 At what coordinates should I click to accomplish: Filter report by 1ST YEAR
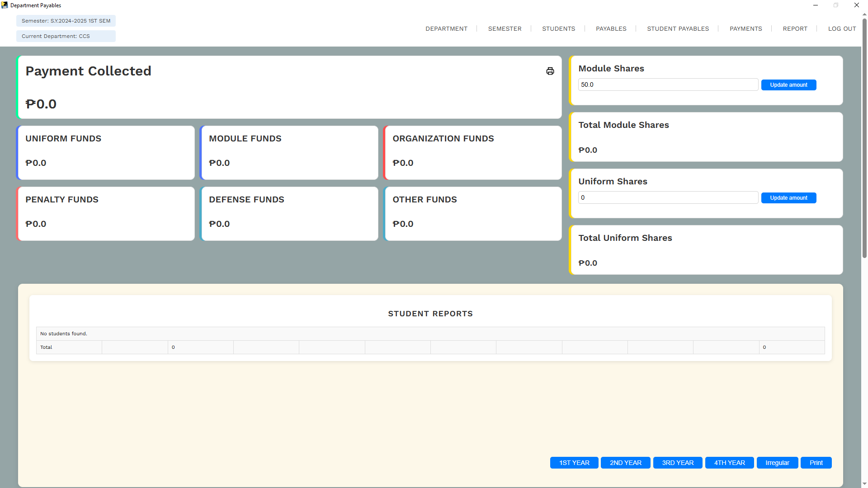point(574,462)
